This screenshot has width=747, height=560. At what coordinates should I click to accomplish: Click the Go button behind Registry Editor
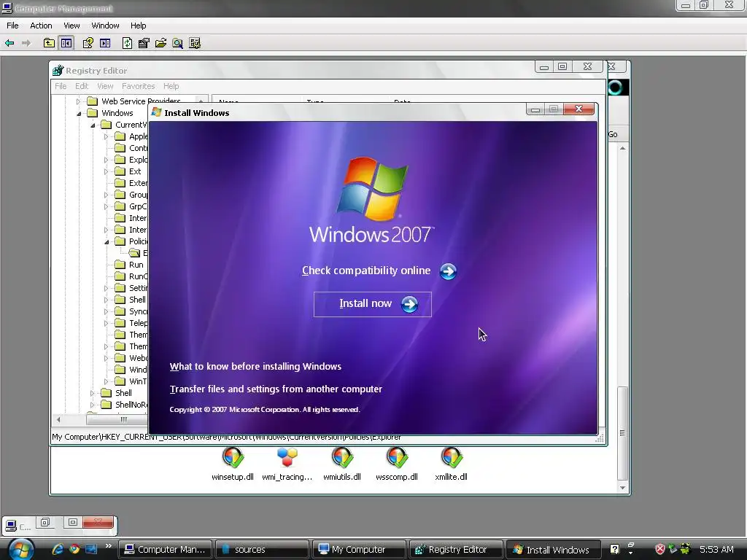[613, 135]
